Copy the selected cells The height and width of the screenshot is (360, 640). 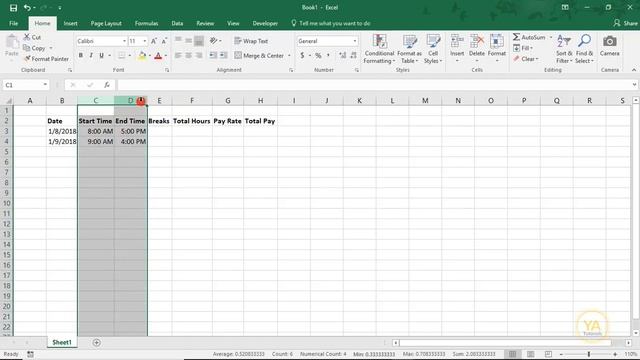click(34, 48)
